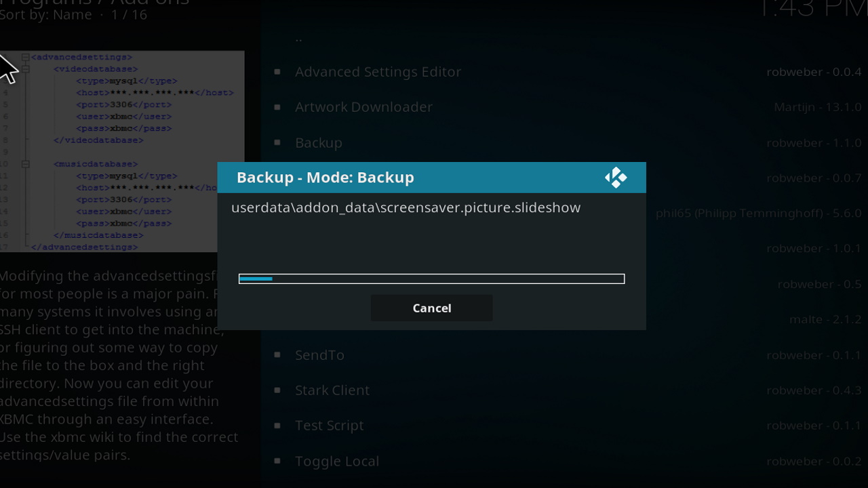Click bullet icon beside Advanced Settings Editor

277,71
